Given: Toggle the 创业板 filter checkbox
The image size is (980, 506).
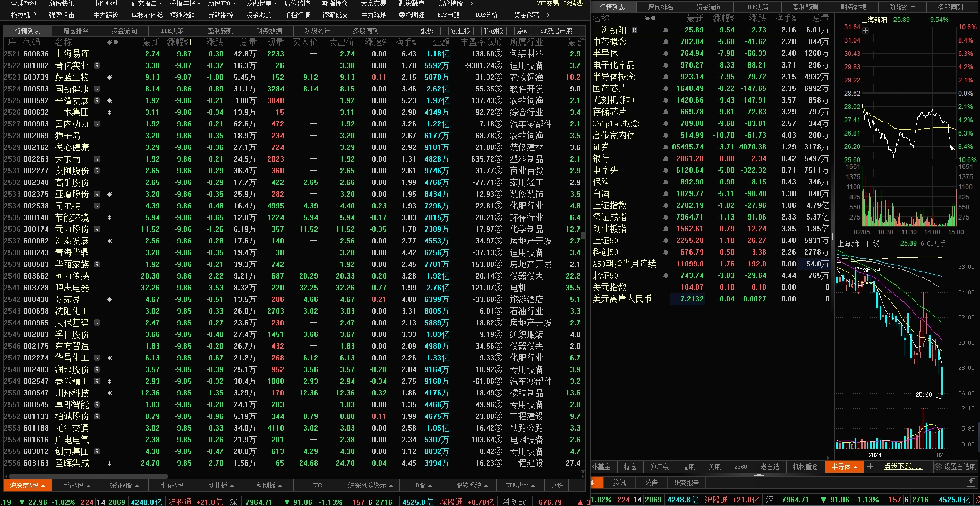Looking at the screenshot, I should pos(444,31).
